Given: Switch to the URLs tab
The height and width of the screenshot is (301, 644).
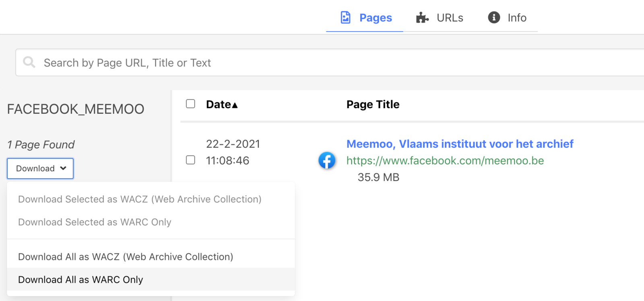Looking at the screenshot, I should [449, 18].
